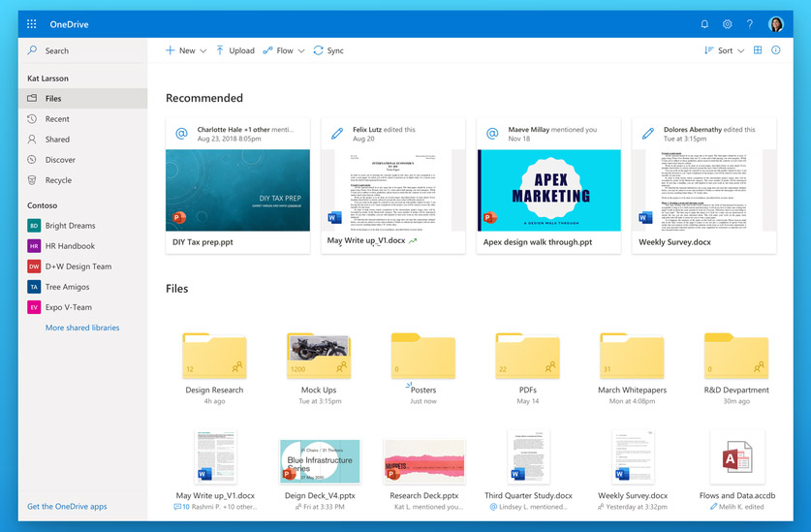Click 'Kat L. mentioned you' under Research Deck
Image resolution: width=811 pixels, height=532 pixels.
coord(429,507)
